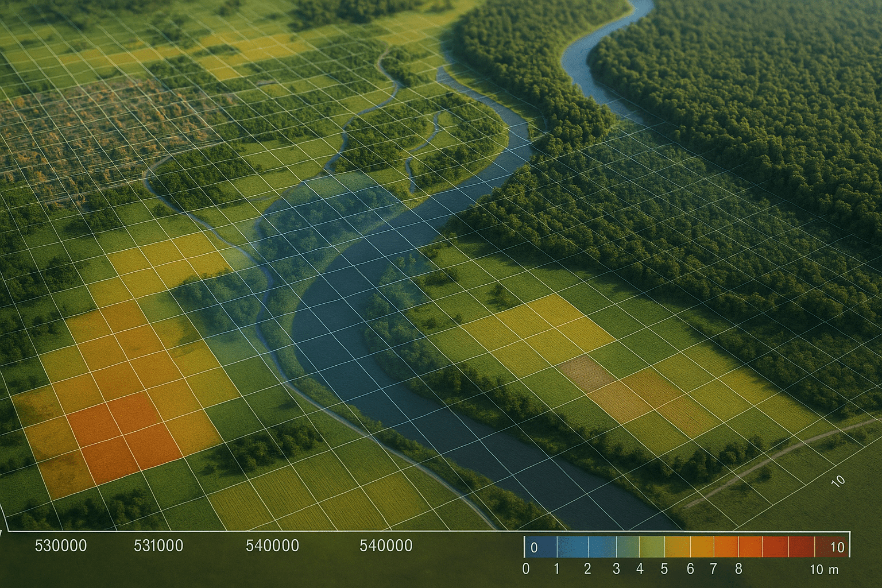Click legend tick label 8
Screen dimensions: 882x588
point(738,569)
